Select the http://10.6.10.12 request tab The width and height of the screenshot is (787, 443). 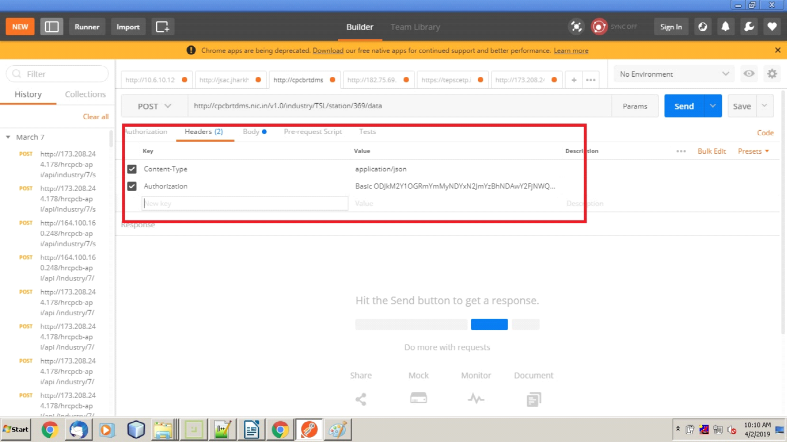tap(156, 80)
